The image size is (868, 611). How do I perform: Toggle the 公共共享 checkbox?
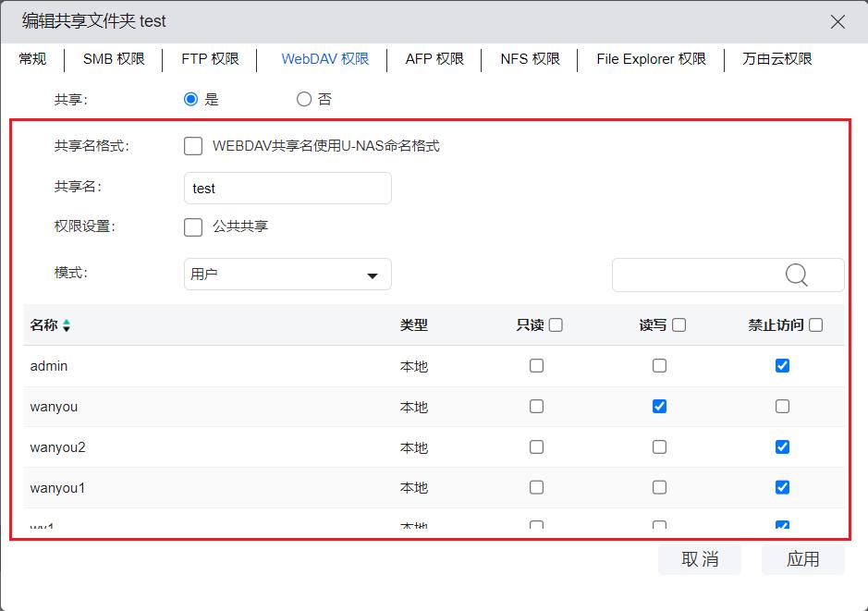[193, 226]
